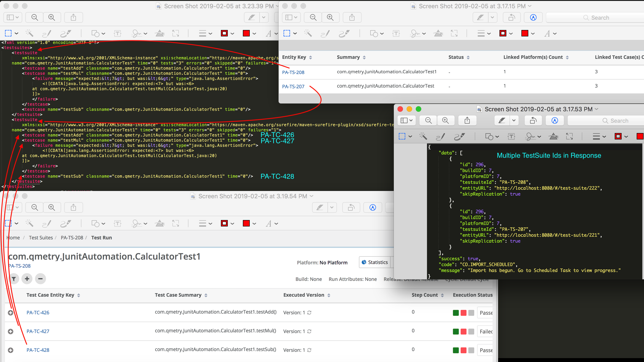Click the Statistics button
Image resolution: width=644 pixels, height=362 pixels.
pos(375,262)
